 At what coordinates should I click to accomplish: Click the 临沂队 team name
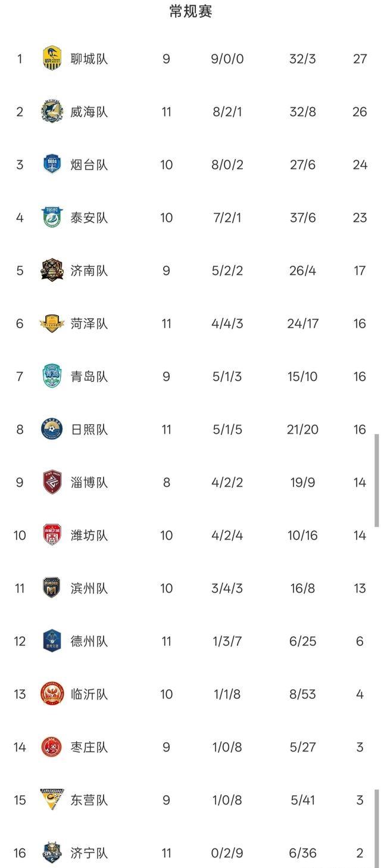(89, 694)
